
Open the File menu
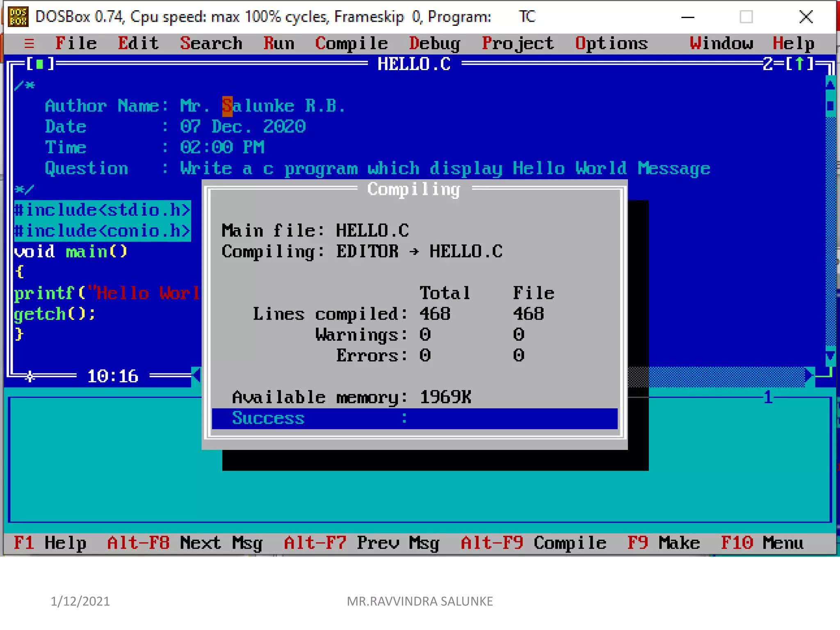point(76,43)
